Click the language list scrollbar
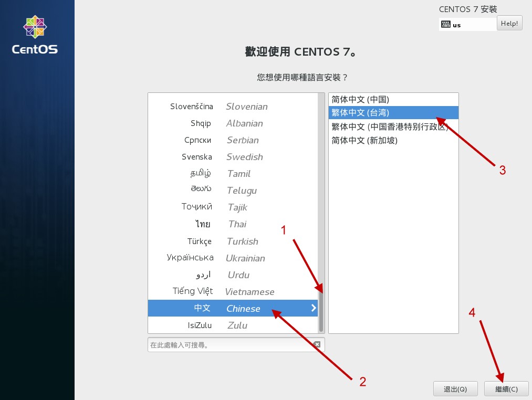This screenshot has height=400, width=532. click(322, 310)
